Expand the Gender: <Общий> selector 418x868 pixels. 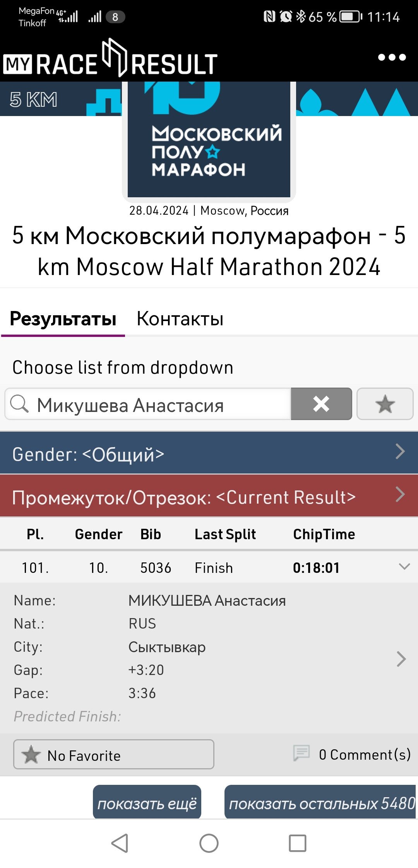(x=209, y=453)
